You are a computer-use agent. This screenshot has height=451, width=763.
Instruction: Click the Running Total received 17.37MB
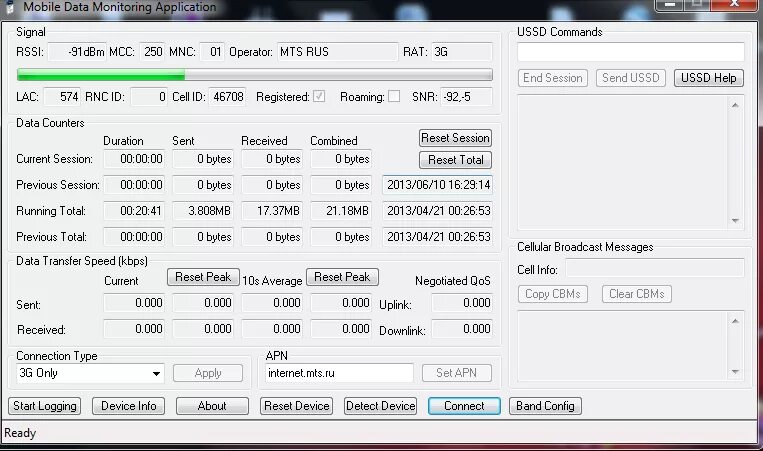272,211
